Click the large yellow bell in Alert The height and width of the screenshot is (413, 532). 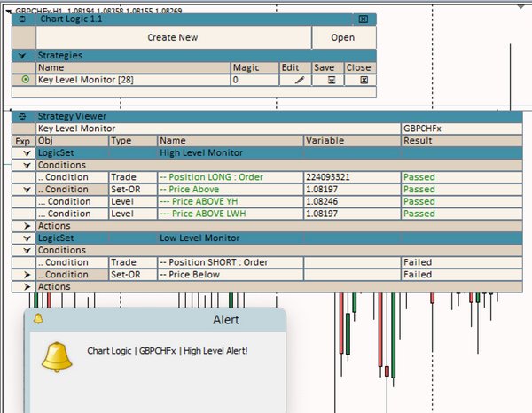(x=57, y=357)
